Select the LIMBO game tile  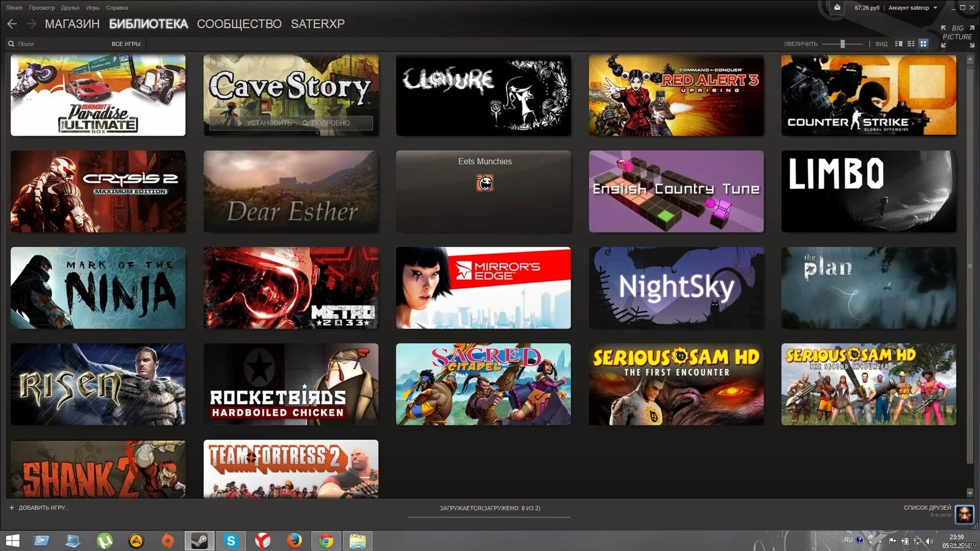tap(869, 191)
